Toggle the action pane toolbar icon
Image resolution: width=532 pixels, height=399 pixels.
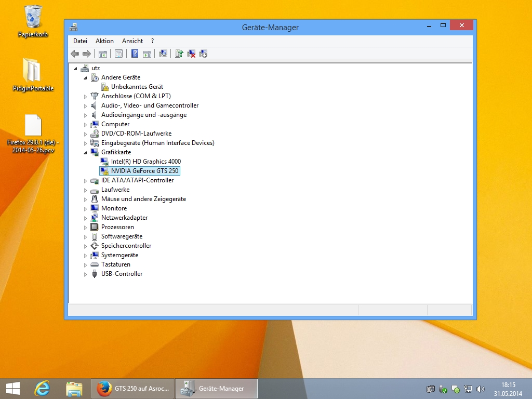(147, 54)
